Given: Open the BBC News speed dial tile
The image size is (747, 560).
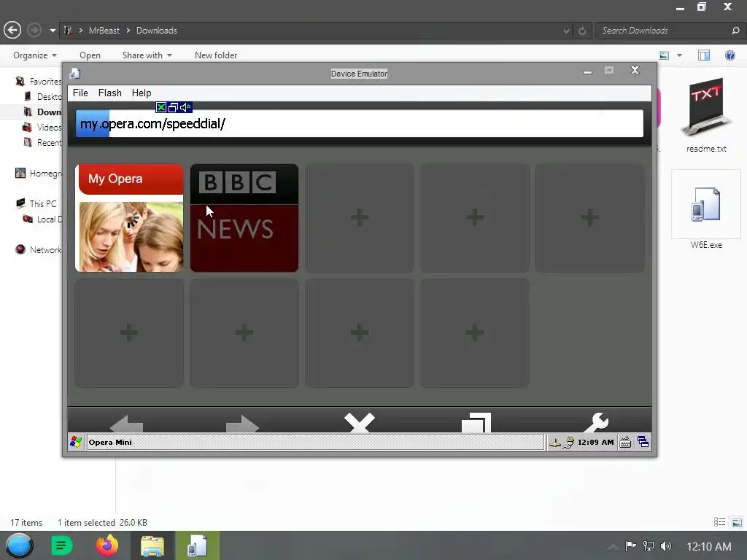Looking at the screenshot, I should point(244,218).
